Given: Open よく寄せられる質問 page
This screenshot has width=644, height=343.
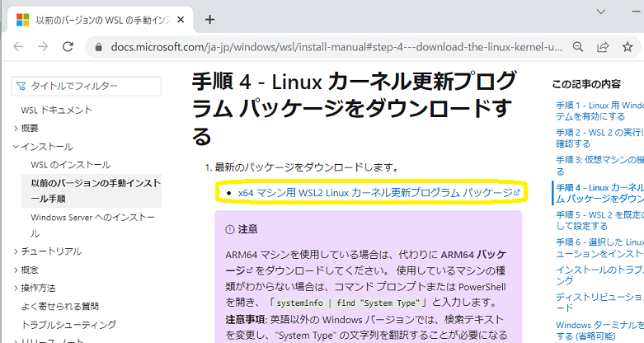Looking at the screenshot, I should tap(60, 306).
